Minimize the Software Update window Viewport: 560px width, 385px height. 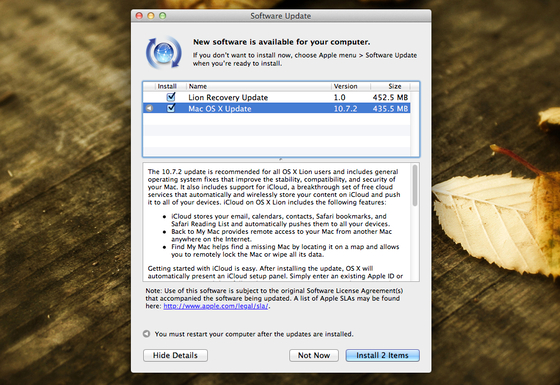(x=151, y=16)
